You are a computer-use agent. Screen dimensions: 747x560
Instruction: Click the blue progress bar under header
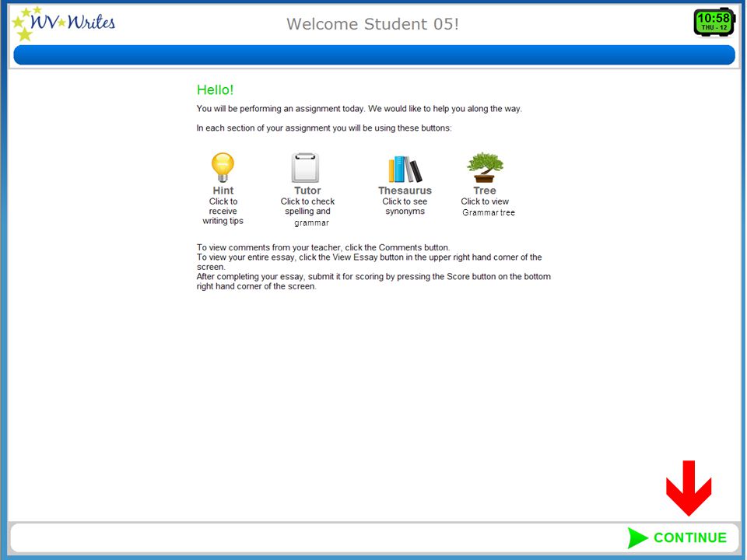click(374, 55)
